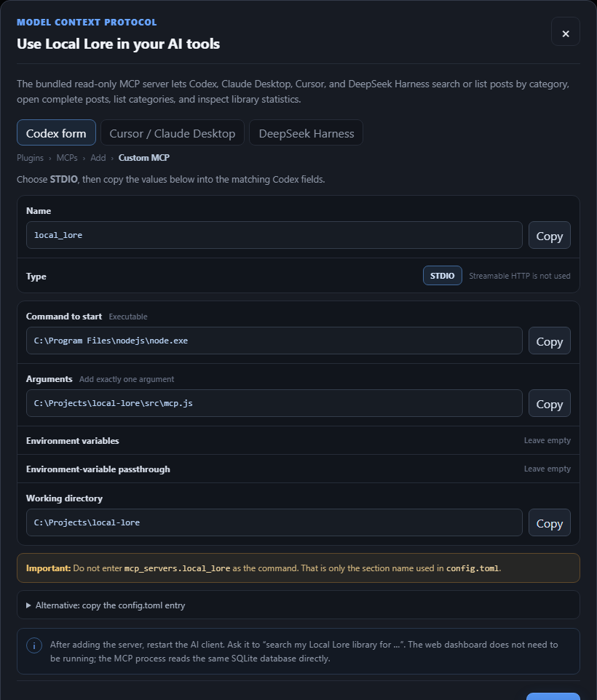Click the Custom MCP breadcrumb
This screenshot has height=700, width=597.
(x=143, y=158)
